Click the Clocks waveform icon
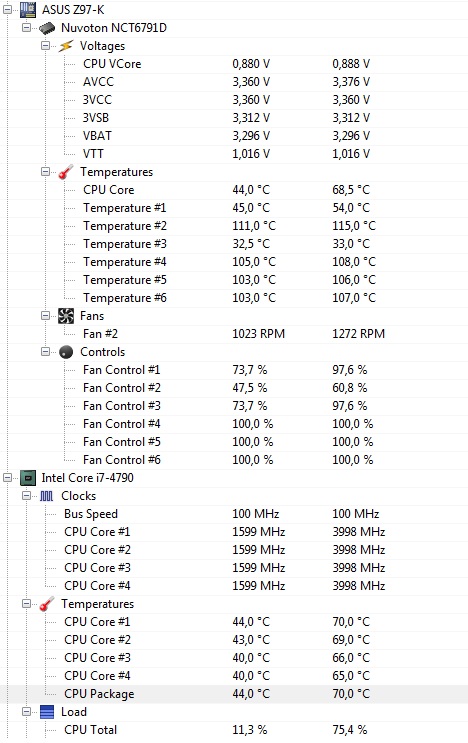 tap(47, 496)
